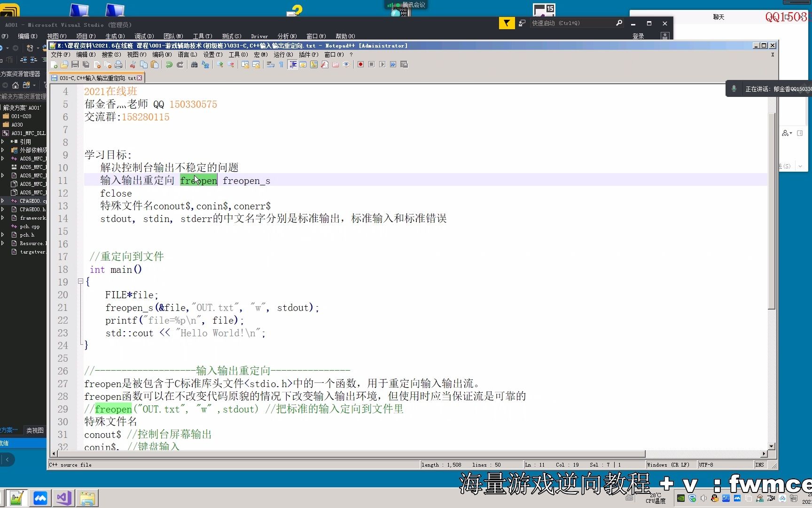Toggle Show All Characters pilcrow icon
812x508 pixels.
click(281, 64)
